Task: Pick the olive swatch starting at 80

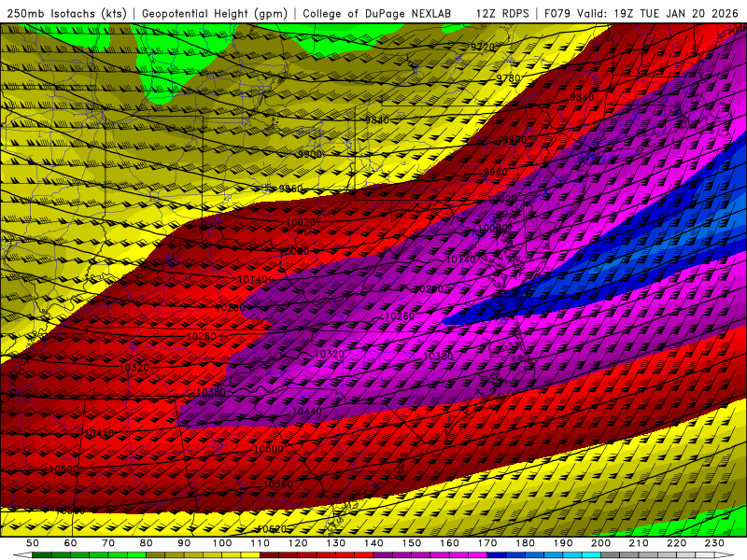Action: coord(155,554)
